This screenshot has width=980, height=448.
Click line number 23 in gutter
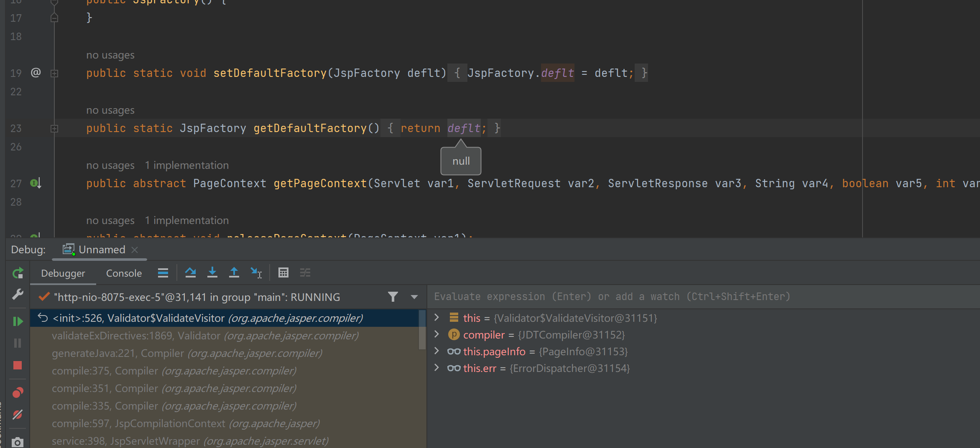click(x=16, y=128)
